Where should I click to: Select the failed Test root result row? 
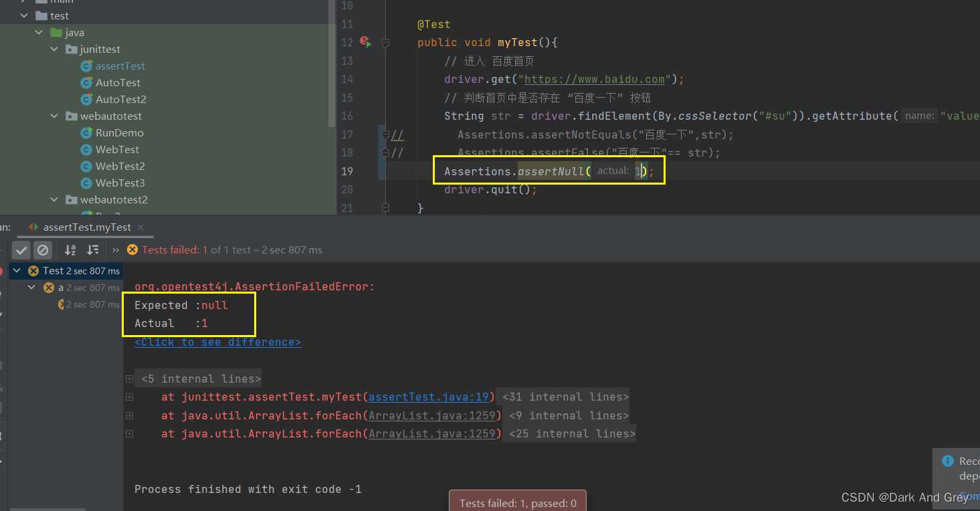click(66, 271)
